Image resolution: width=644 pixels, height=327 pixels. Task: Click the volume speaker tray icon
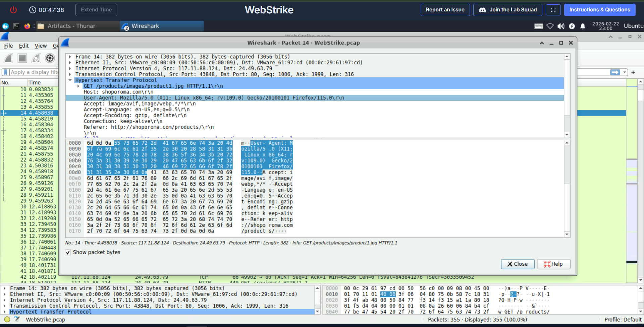click(561, 26)
